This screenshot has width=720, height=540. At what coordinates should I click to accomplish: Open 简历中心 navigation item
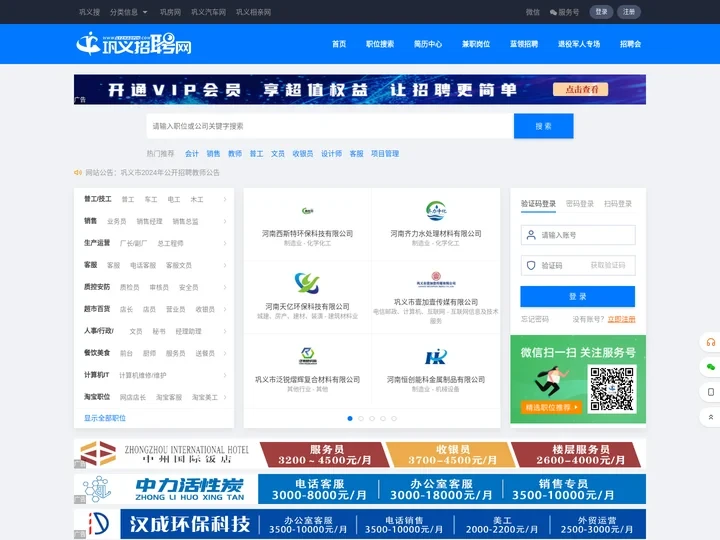tap(428, 44)
